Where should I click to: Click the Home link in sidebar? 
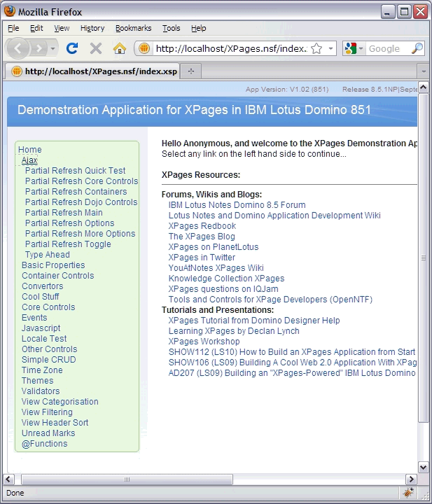tap(30, 150)
